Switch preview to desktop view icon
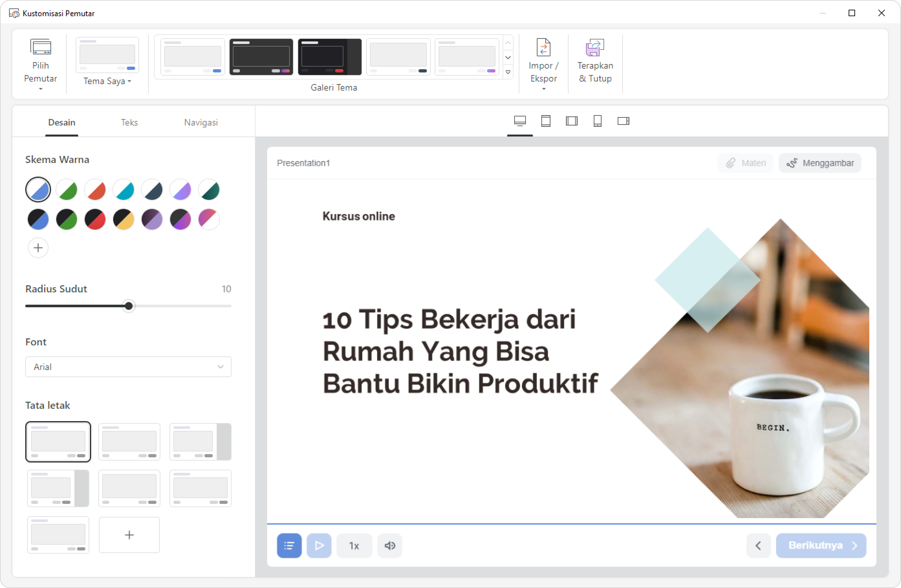The height and width of the screenshot is (588, 901). [x=520, y=121]
